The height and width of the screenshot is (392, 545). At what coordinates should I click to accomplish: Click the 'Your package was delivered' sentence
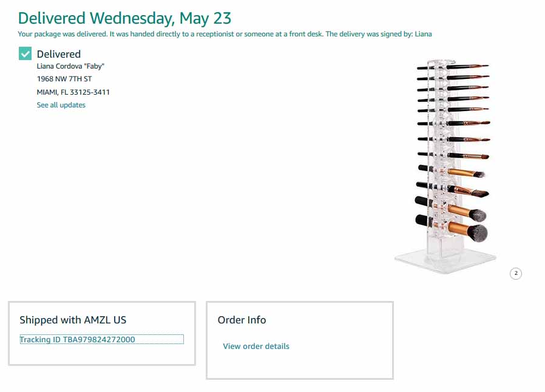(x=63, y=34)
